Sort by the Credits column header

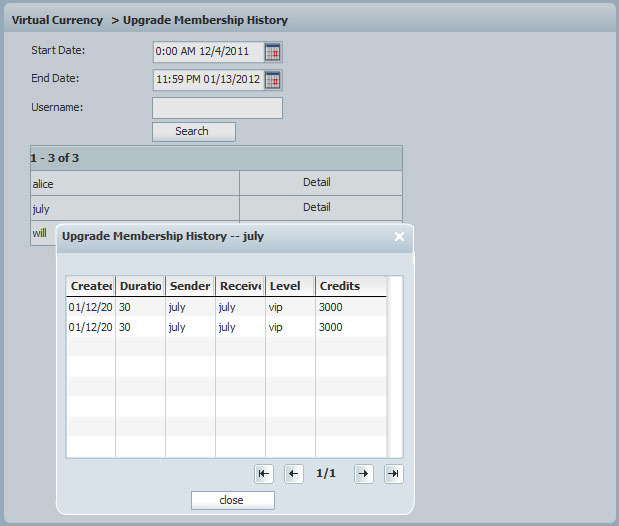[x=351, y=286]
